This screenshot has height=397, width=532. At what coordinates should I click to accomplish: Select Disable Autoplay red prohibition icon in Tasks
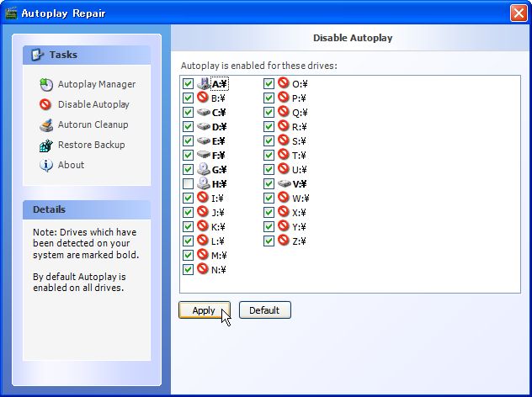click(45, 104)
